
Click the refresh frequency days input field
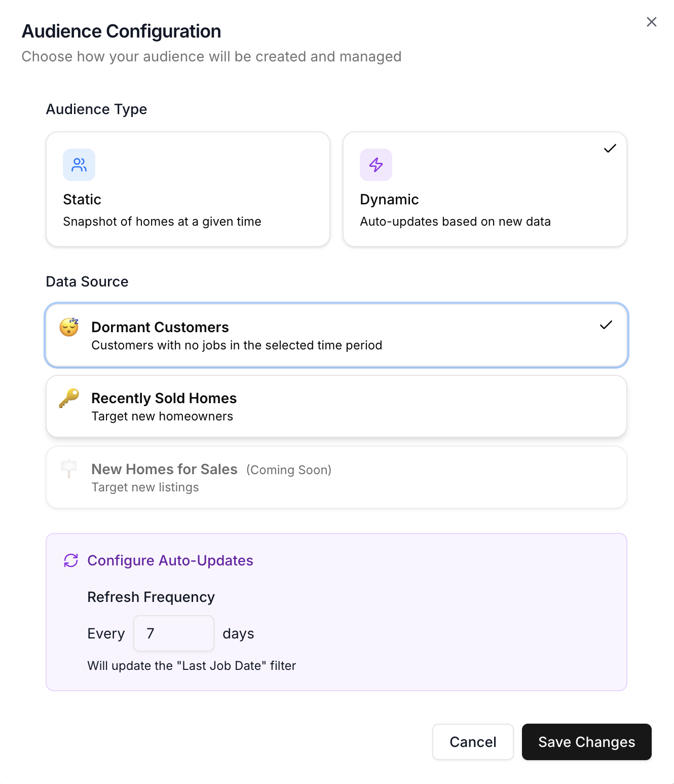[x=173, y=633]
